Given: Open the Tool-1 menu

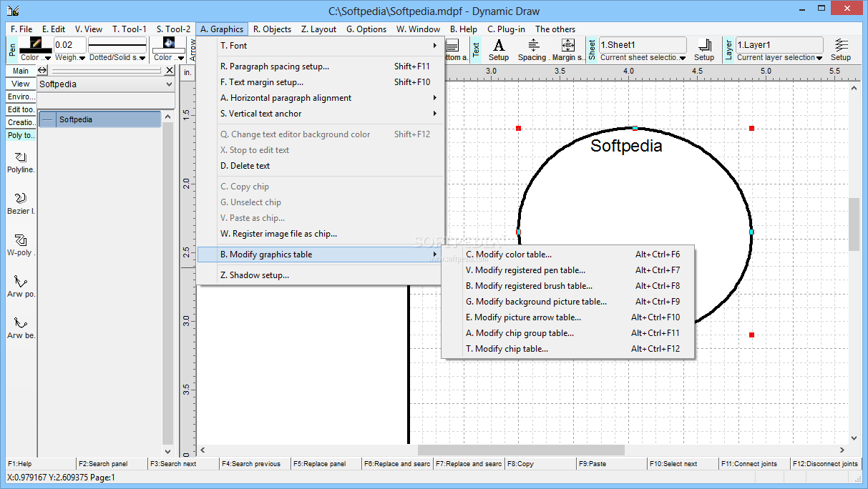Looking at the screenshot, I should [x=130, y=29].
